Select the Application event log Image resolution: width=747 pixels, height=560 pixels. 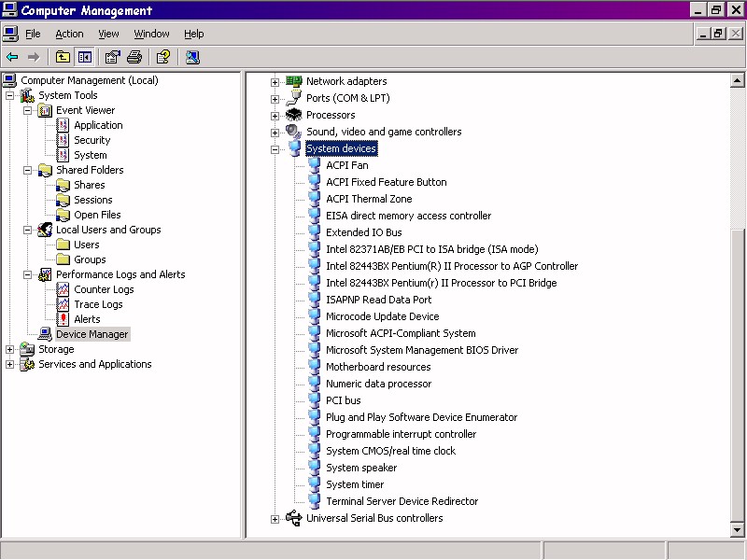[x=98, y=125]
